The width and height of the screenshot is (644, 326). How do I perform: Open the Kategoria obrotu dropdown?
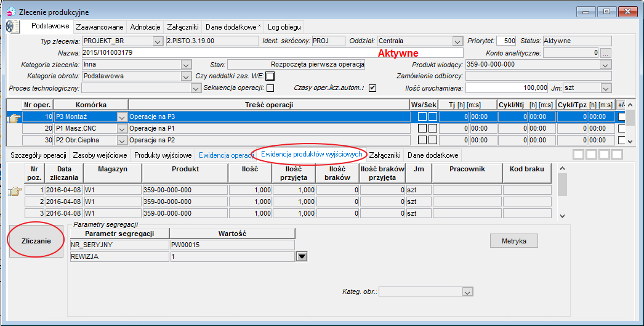[186, 76]
